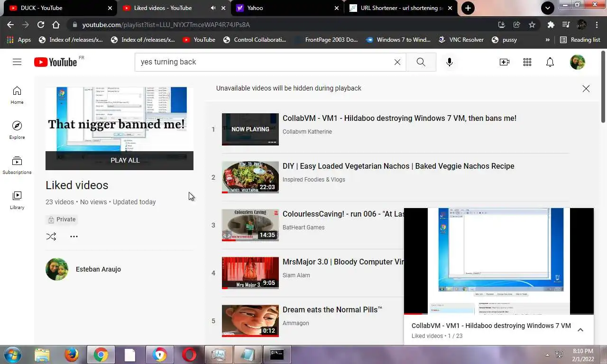Open Explore in the sidebar

pyautogui.click(x=17, y=130)
